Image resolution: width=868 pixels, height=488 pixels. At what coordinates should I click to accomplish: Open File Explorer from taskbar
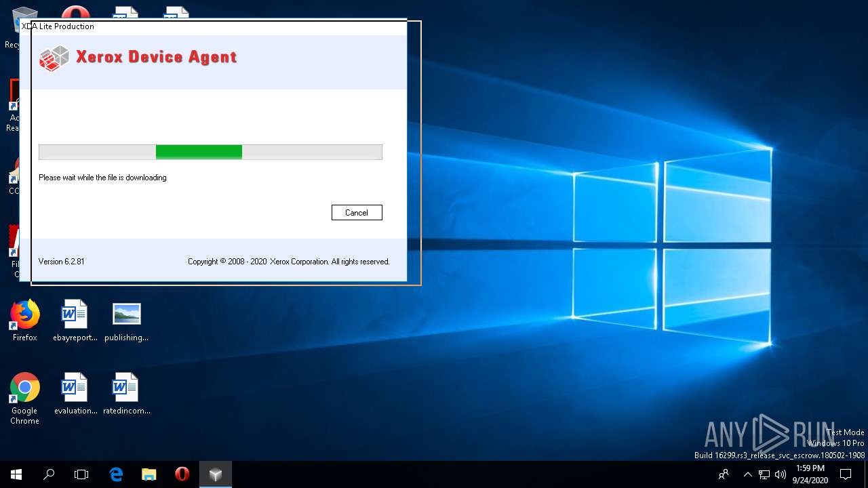[x=149, y=474]
